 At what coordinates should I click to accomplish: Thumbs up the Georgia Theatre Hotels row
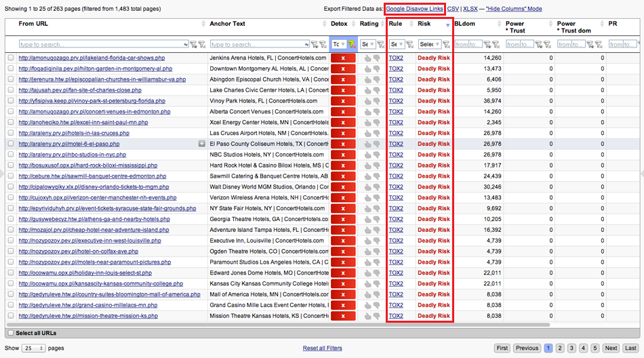tap(367, 220)
